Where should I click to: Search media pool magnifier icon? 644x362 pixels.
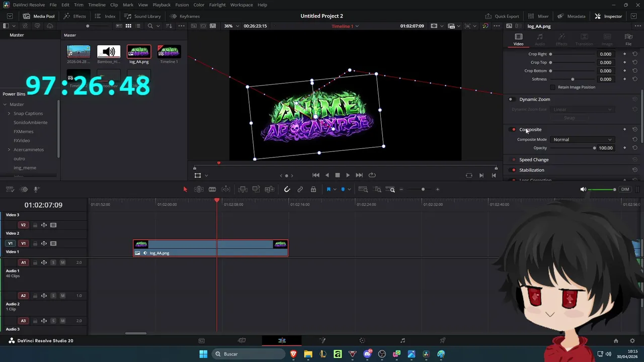click(150, 26)
